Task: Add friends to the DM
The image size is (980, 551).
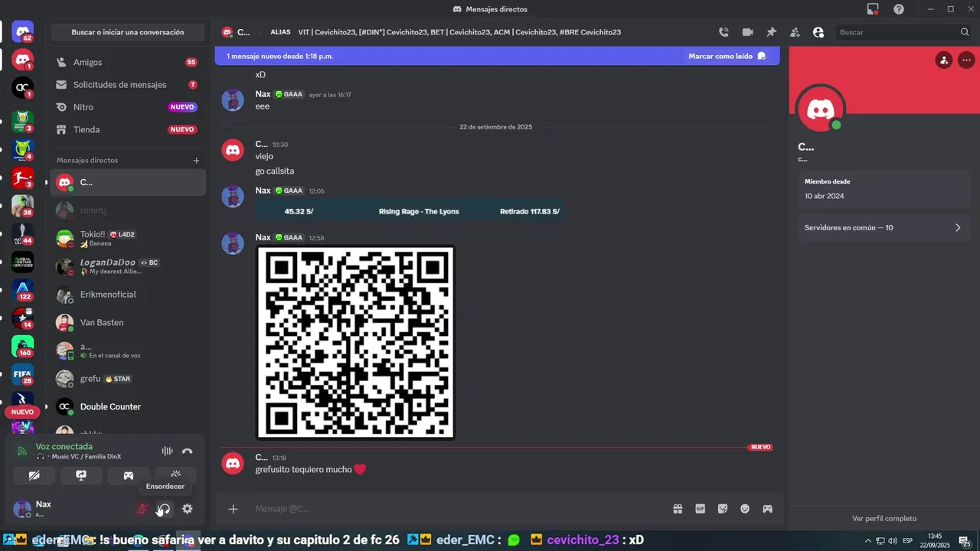Action: [x=795, y=32]
